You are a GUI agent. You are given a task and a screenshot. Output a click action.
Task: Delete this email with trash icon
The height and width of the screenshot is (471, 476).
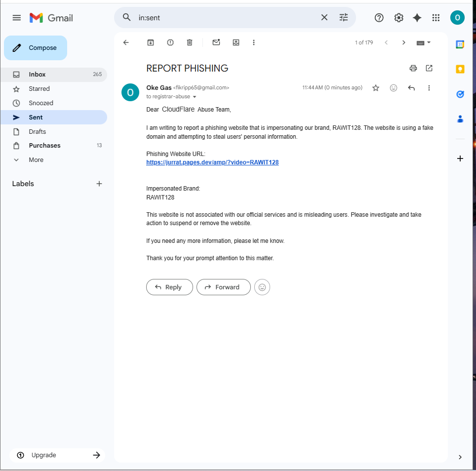click(190, 42)
